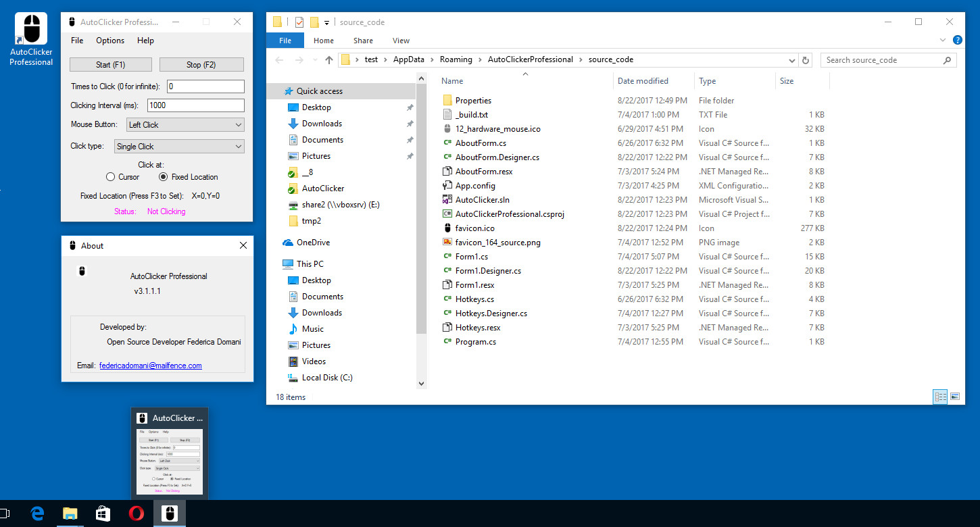Click the navigation pane scroll down arrow
The image size is (980, 527).
coord(422,383)
